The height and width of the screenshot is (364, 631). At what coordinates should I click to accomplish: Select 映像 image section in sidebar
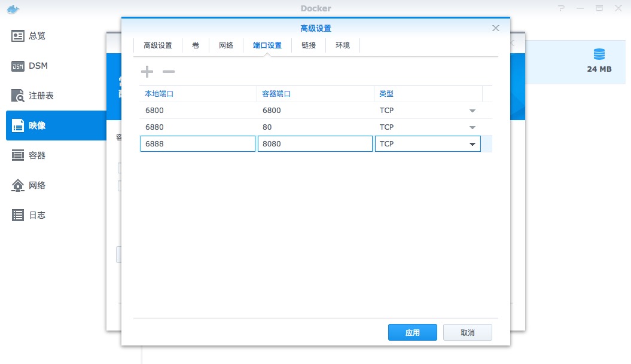point(37,126)
